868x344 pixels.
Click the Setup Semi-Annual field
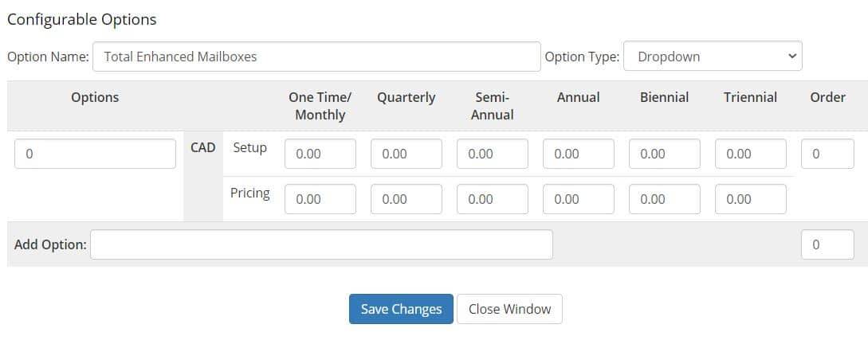coord(493,154)
